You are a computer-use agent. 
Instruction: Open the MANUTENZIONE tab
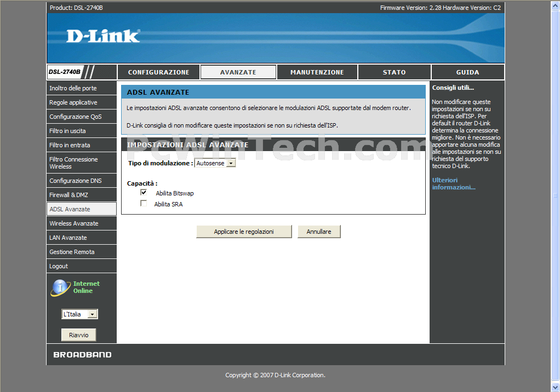(x=317, y=72)
